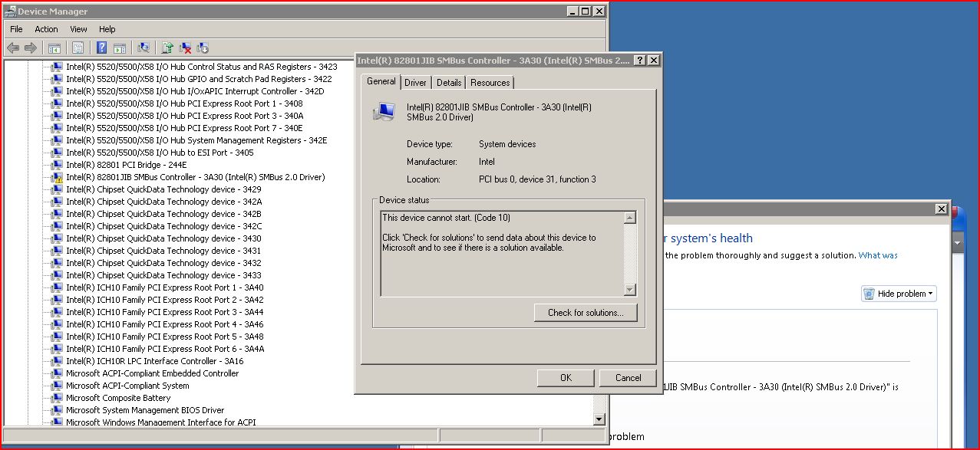
Task: Select I/OxAPIC Interrupt Controller - 342D row
Action: (x=195, y=91)
